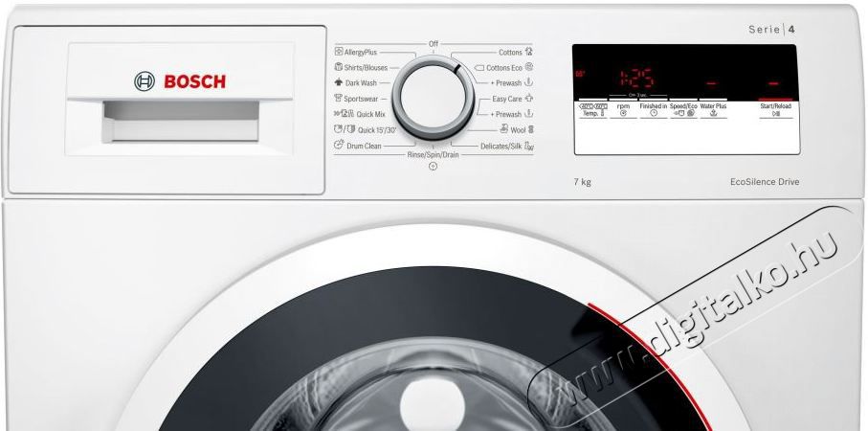Viewport: 868px width, 431px height.
Task: Click the detergent drawer handle recess
Action: (181, 121)
